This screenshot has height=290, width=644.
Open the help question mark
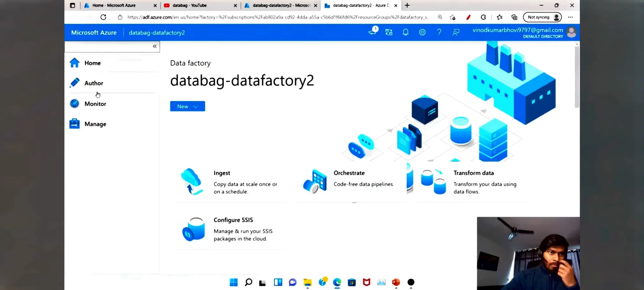tap(439, 32)
